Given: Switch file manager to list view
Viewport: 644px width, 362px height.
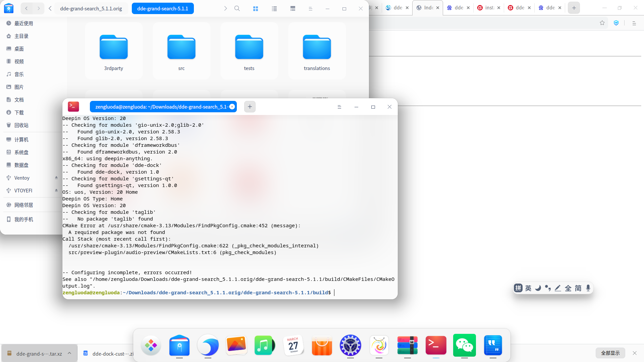Looking at the screenshot, I should pyautogui.click(x=274, y=9).
